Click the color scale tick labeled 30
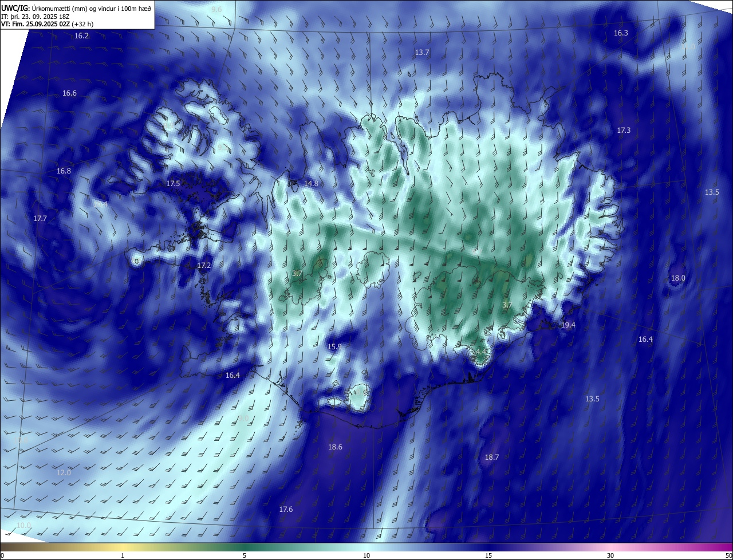The height and width of the screenshot is (560, 733). click(x=610, y=555)
